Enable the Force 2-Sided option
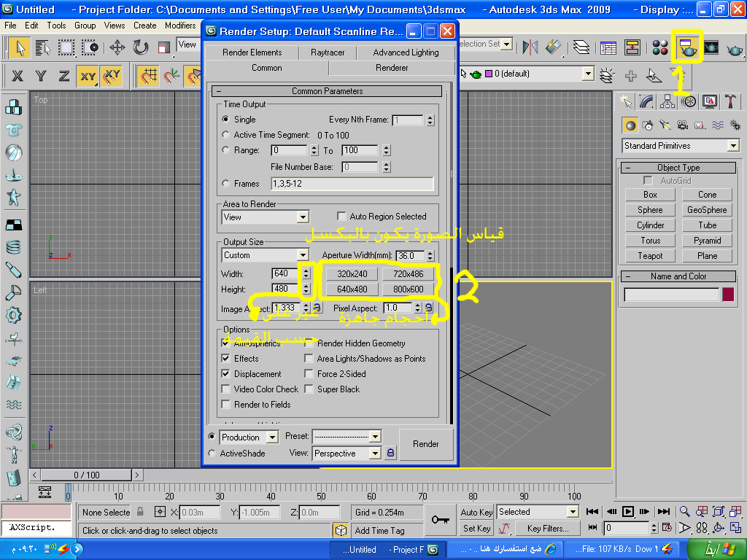Viewport: 747px width, 560px height. (309, 374)
